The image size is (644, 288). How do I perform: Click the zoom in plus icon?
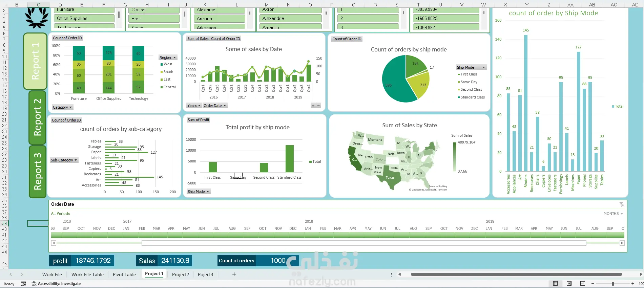(632, 284)
